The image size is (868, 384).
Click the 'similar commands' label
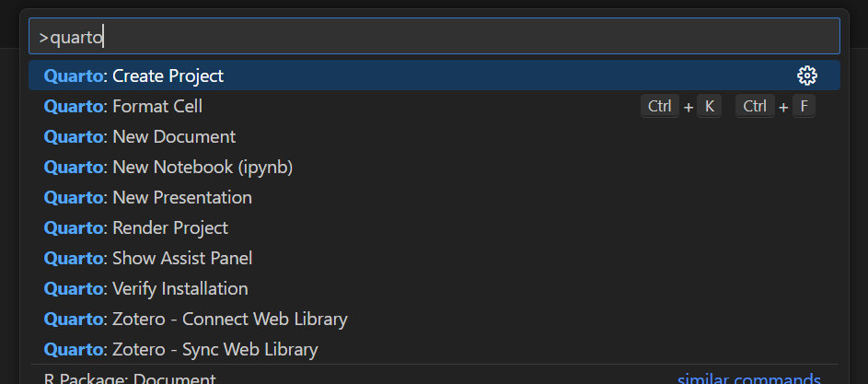click(x=748, y=378)
